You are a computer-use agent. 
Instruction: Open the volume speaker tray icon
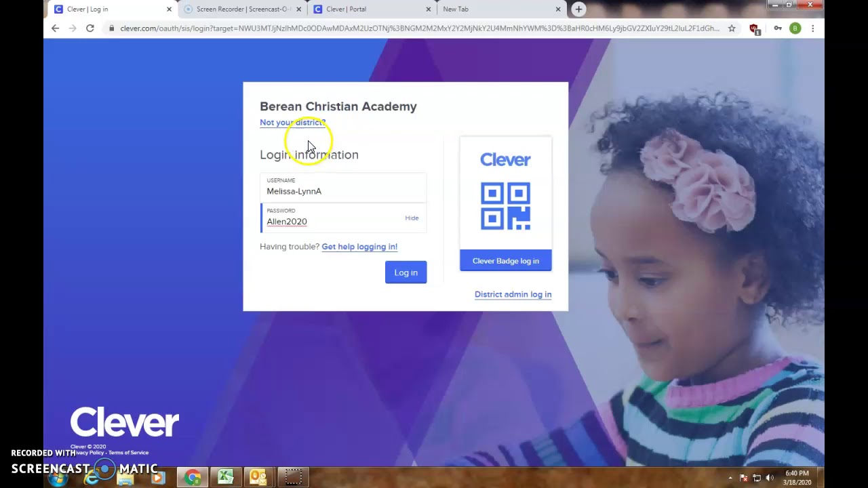770,478
